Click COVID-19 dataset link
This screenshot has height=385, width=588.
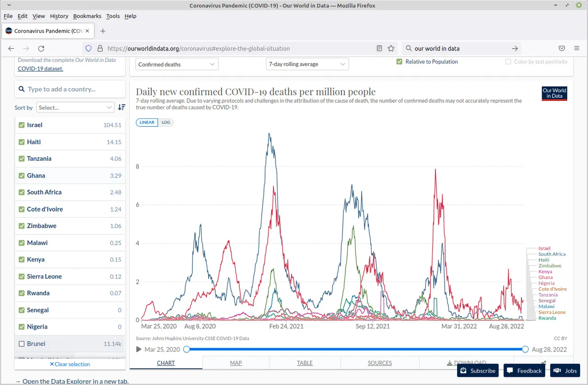coord(40,68)
